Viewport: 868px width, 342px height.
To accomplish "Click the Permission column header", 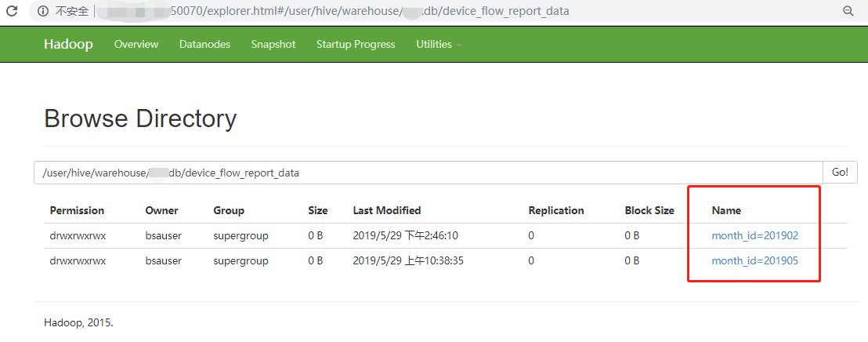I will pos(77,211).
